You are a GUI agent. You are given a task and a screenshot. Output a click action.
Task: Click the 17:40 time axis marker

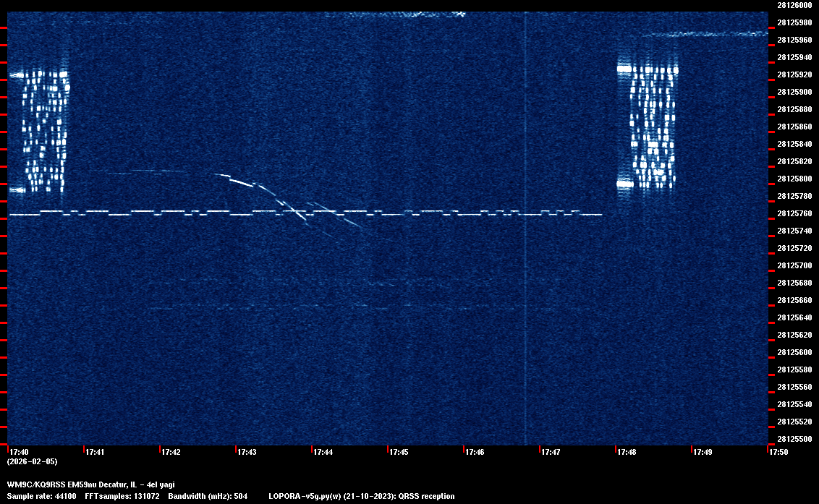pyautogui.click(x=19, y=452)
